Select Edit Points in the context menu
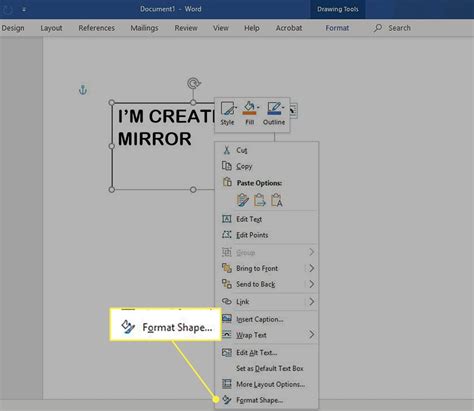This screenshot has height=411, width=474. pyautogui.click(x=267, y=235)
